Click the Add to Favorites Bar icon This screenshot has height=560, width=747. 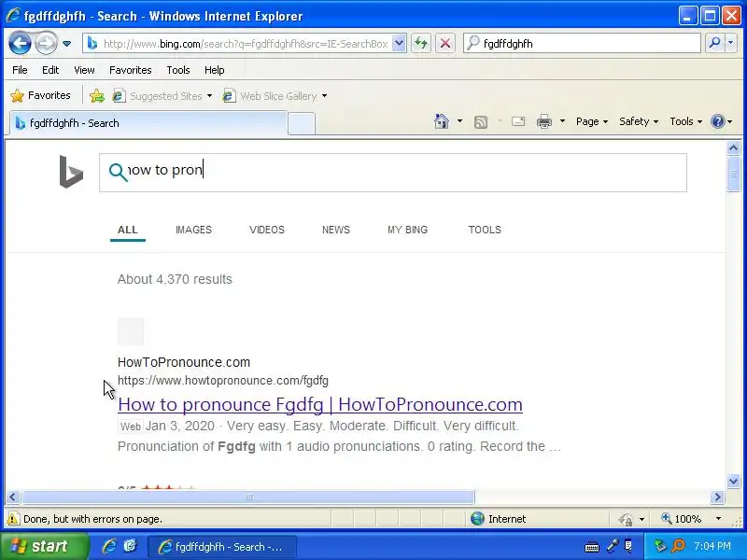tap(97, 96)
